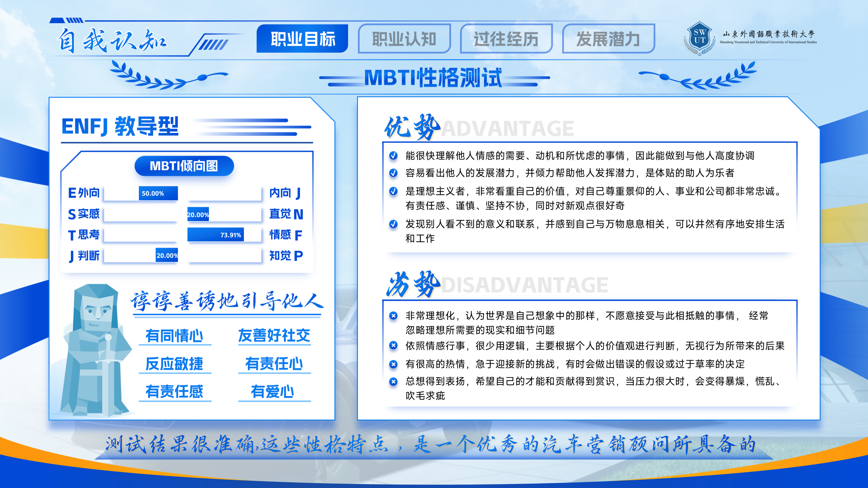Click the 情感 F label
868x488 pixels.
pos(286,235)
